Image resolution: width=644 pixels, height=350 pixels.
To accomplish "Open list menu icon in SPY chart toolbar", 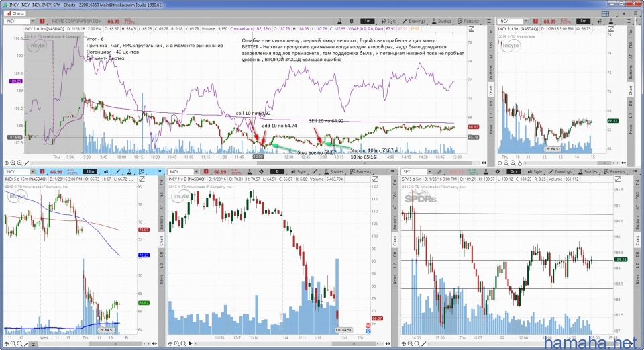I will (635, 171).
